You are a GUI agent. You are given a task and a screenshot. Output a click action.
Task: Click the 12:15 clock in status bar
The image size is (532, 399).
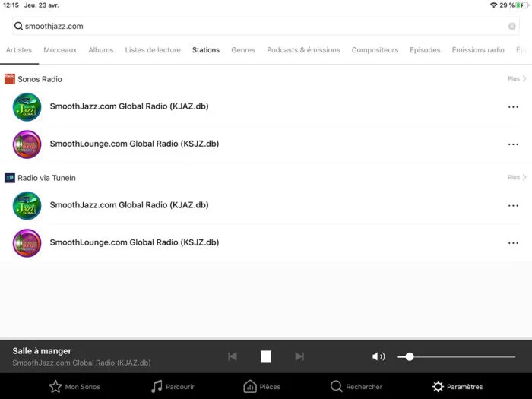(x=11, y=5)
